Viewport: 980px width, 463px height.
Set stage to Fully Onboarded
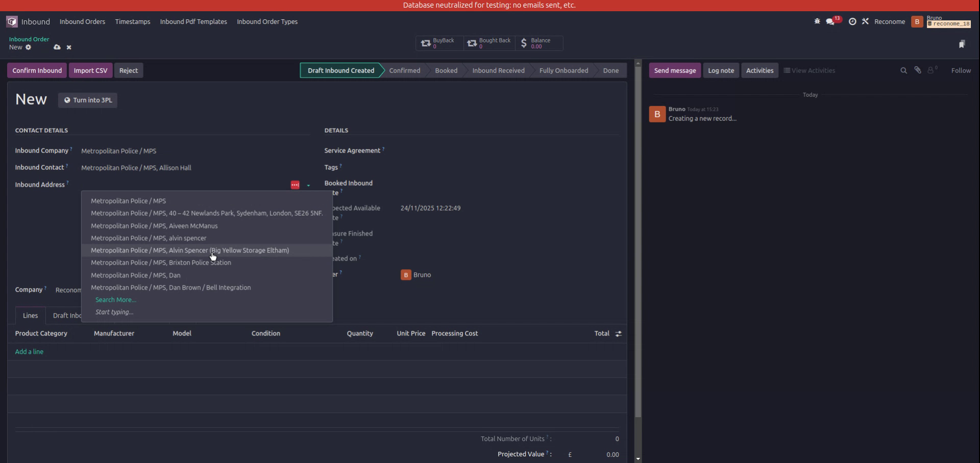(x=563, y=70)
